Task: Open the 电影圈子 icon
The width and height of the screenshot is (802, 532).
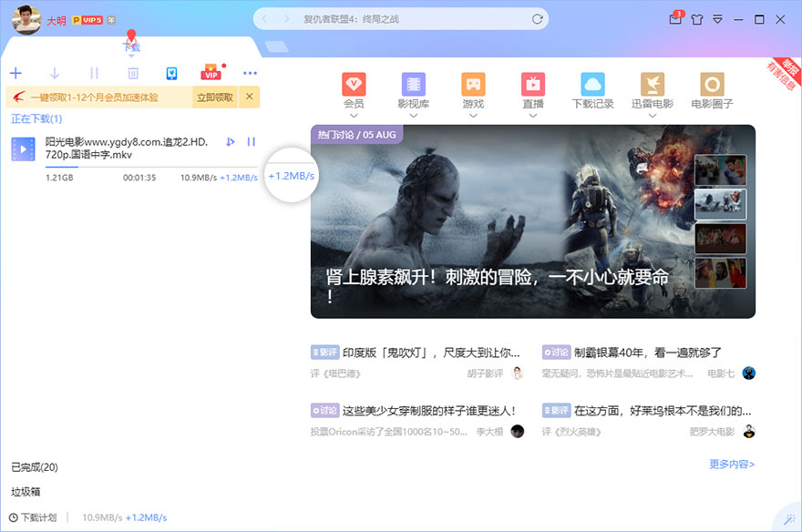Action: click(712, 84)
